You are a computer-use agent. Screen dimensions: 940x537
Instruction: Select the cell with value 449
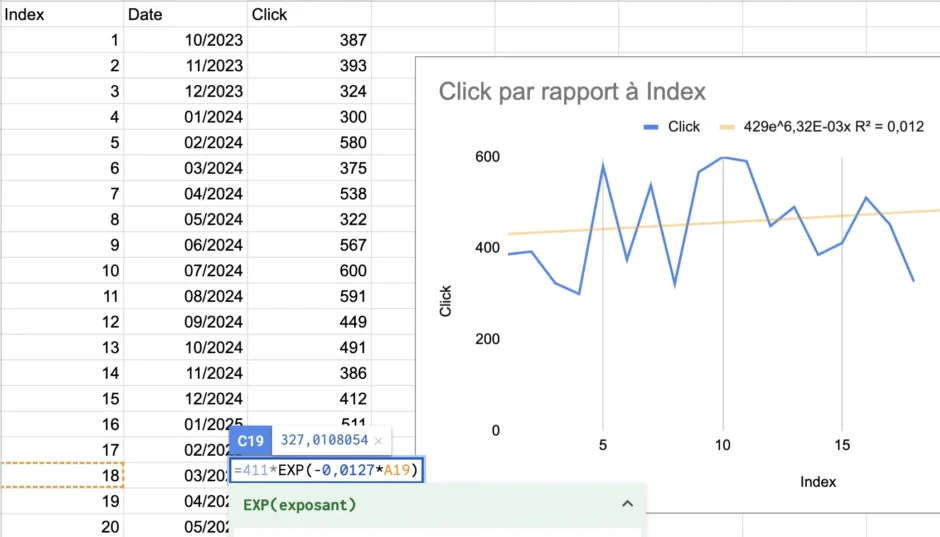pos(309,322)
